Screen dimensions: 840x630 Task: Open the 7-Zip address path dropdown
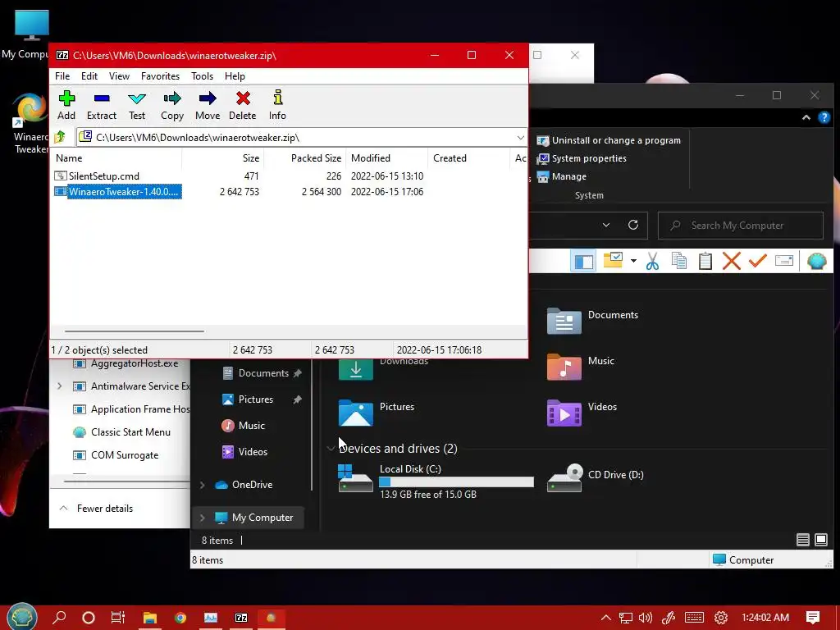point(520,138)
